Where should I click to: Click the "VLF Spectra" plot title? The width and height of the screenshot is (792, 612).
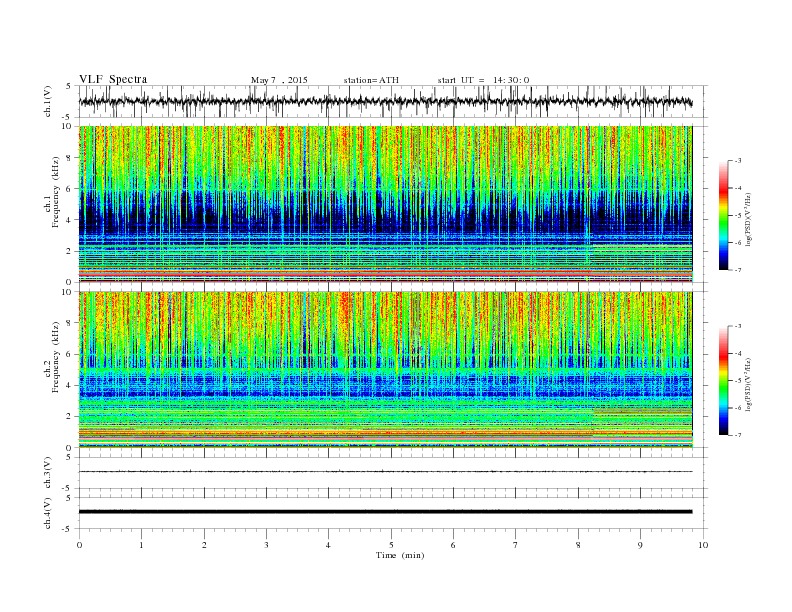click(113, 79)
